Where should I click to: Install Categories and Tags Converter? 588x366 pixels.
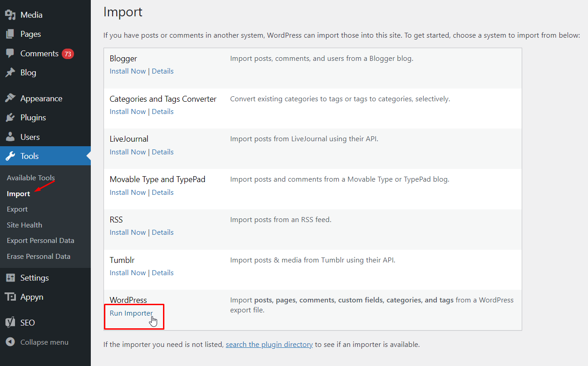[x=128, y=112]
